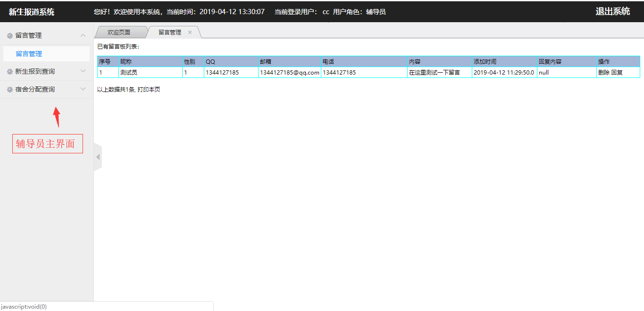Screen dimensions: 644x311
Task: Click the 测试员 nickname cell
Action: point(129,73)
